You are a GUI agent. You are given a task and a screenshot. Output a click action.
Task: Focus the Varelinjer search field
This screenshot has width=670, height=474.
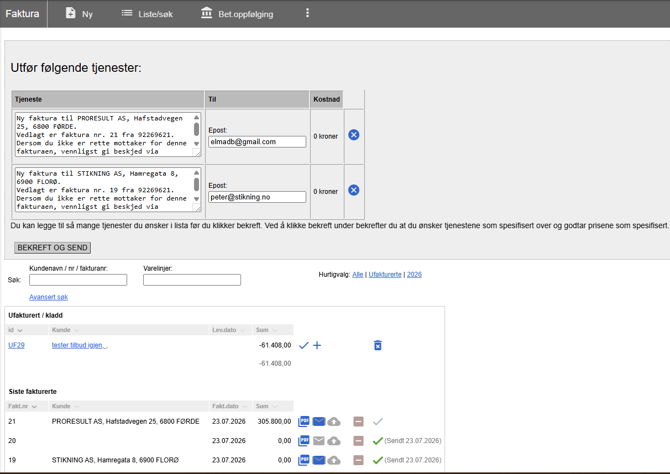point(192,280)
